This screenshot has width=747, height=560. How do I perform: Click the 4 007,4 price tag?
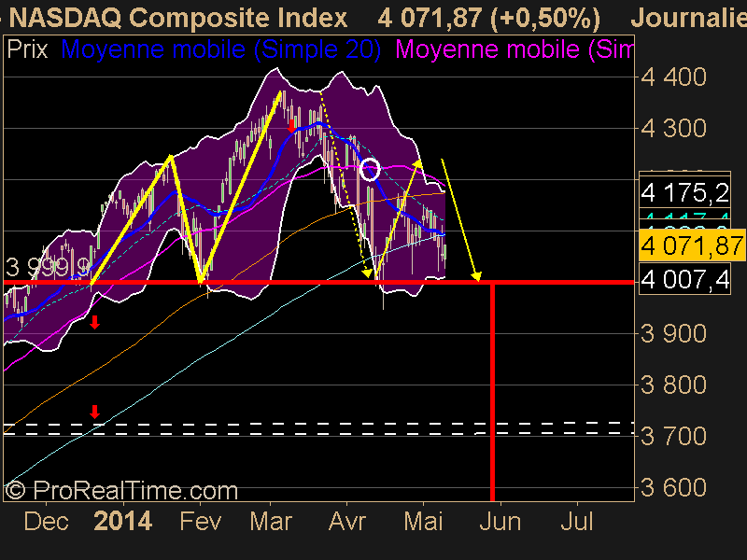pos(684,279)
